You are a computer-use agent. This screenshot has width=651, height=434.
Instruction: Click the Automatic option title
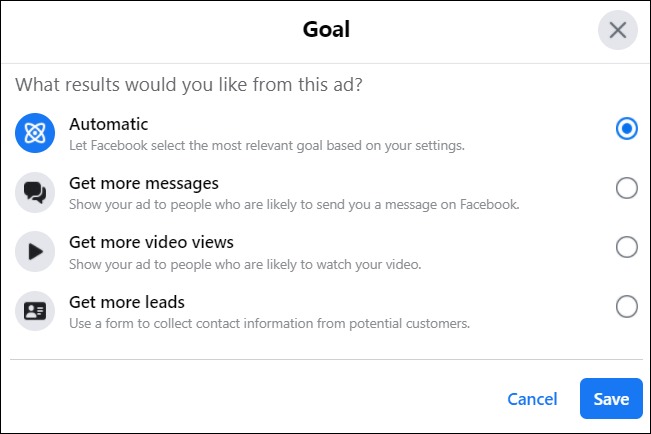tap(108, 124)
